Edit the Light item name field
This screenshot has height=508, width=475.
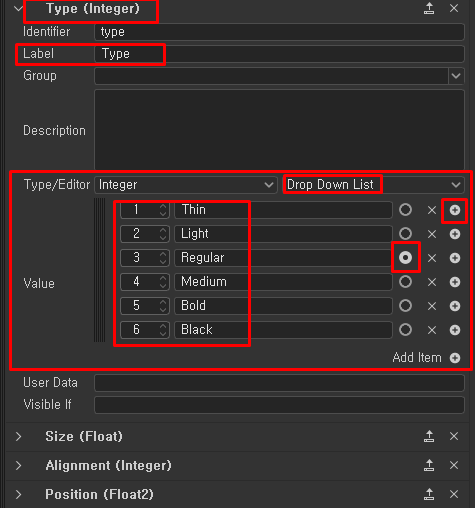pyautogui.click(x=283, y=234)
